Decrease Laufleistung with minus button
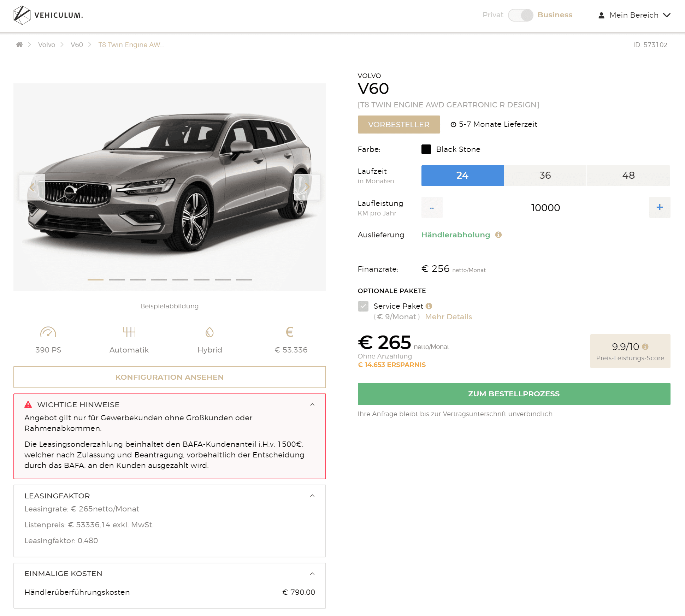 432,207
